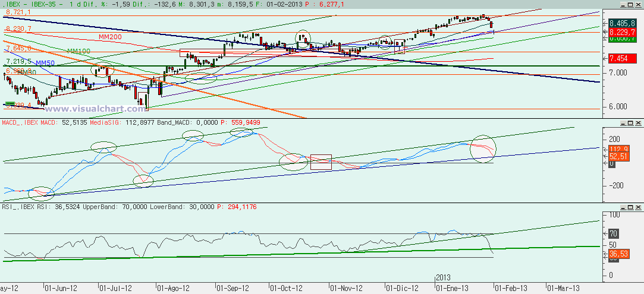Maximize the IBEX-35 price chart panel
The width and height of the screenshot is (644, 294).
(630, 4)
